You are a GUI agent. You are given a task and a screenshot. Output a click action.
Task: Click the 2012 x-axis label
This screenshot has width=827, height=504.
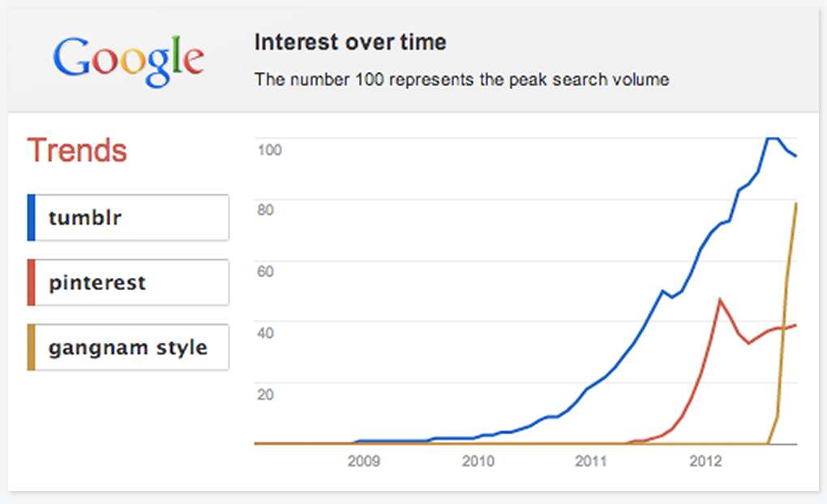point(705,462)
